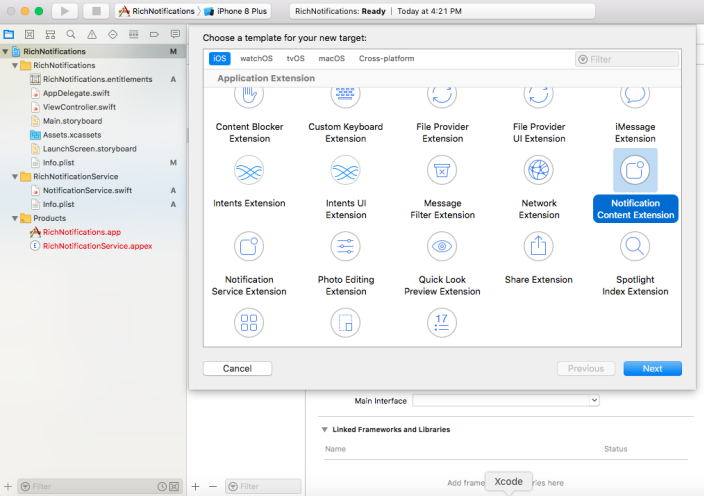This screenshot has height=496, width=704.
Task: Select RichNotificationService.appex product
Action: (97, 246)
